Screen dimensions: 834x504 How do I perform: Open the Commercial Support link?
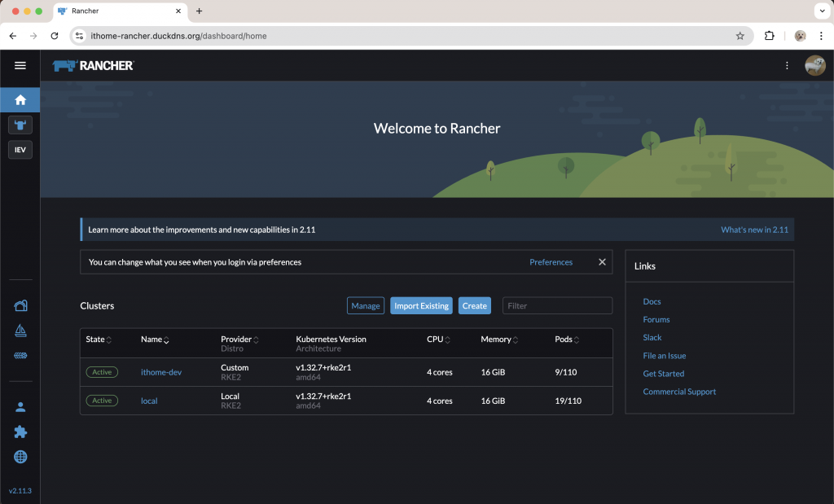click(x=679, y=392)
